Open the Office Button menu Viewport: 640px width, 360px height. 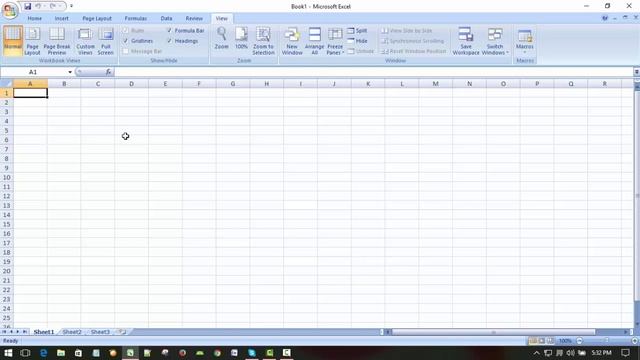coord(9,10)
